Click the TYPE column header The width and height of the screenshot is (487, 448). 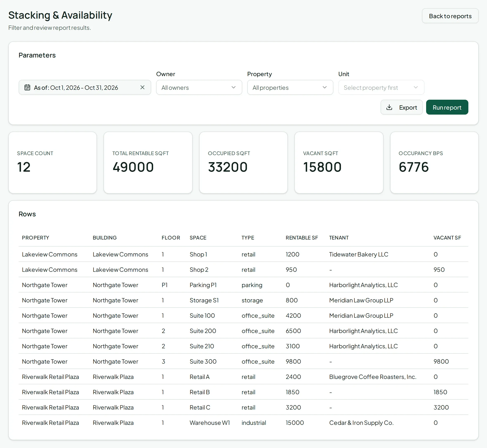point(248,238)
